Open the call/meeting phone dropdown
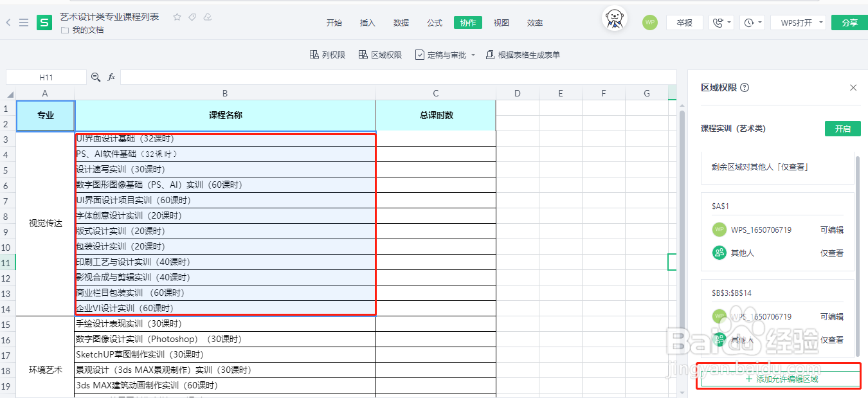The width and height of the screenshot is (868, 398). (x=721, y=23)
